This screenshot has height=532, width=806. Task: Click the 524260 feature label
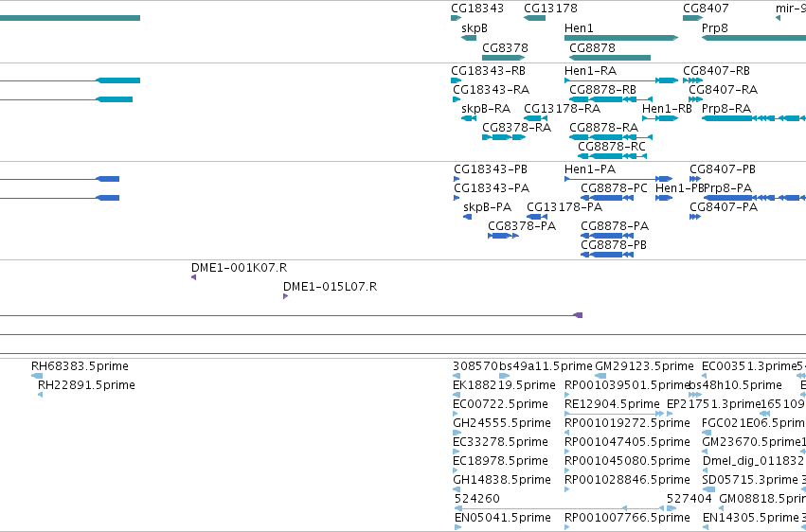[477, 499]
